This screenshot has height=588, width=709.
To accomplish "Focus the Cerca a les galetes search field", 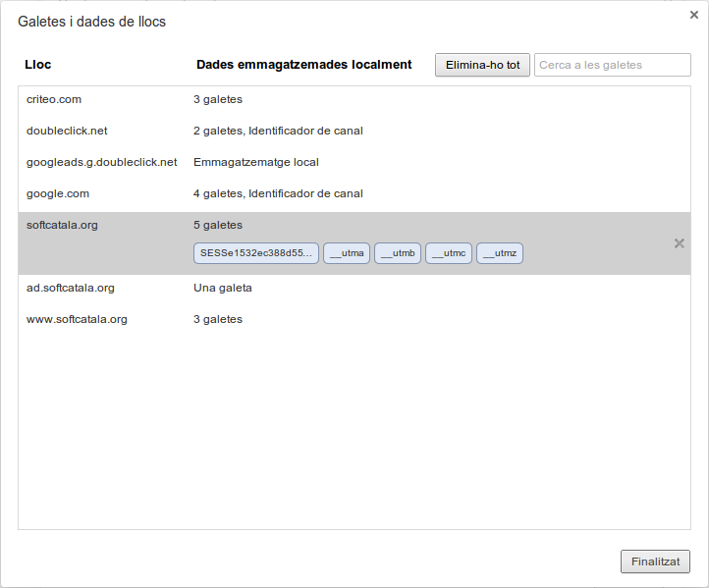I will point(613,65).
